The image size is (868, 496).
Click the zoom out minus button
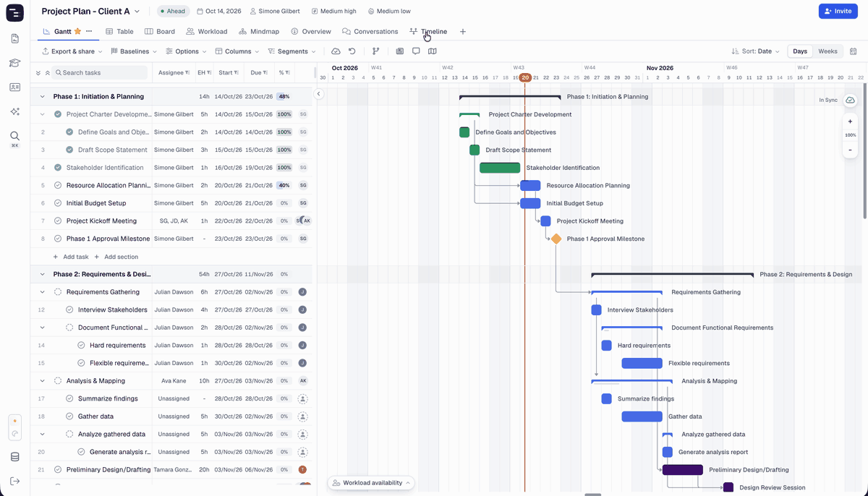pos(850,150)
